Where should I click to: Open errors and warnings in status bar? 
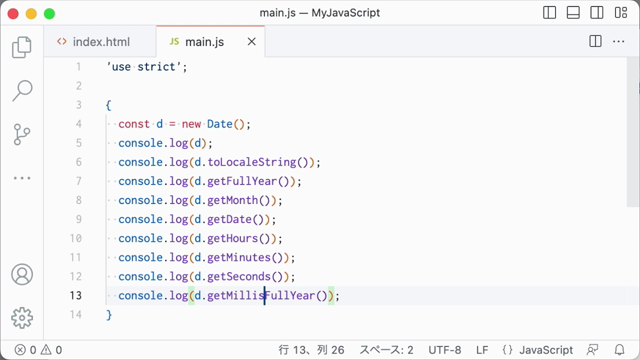tap(38, 350)
